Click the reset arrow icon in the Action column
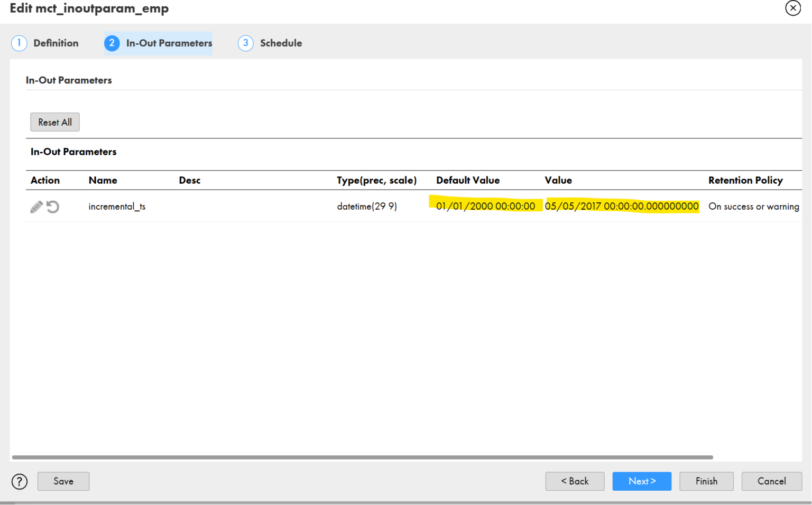 [53, 207]
